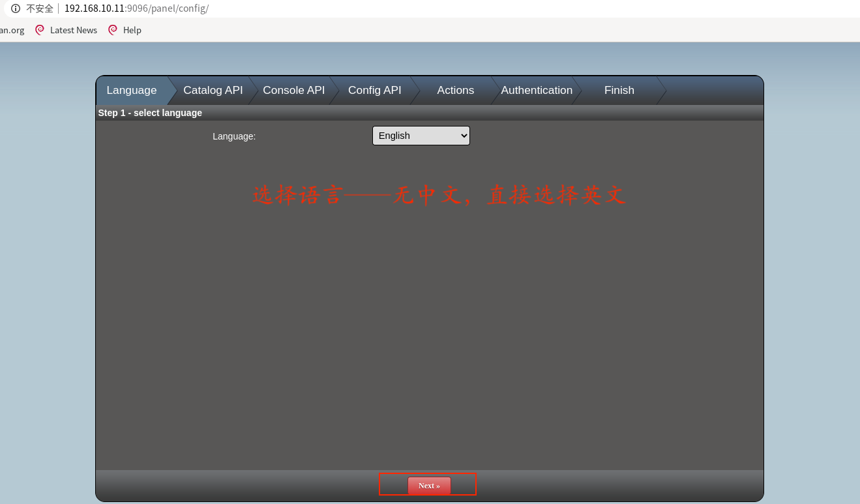Click the Debian swirl icon beside Latest News
The image size is (860, 504).
[40, 30]
